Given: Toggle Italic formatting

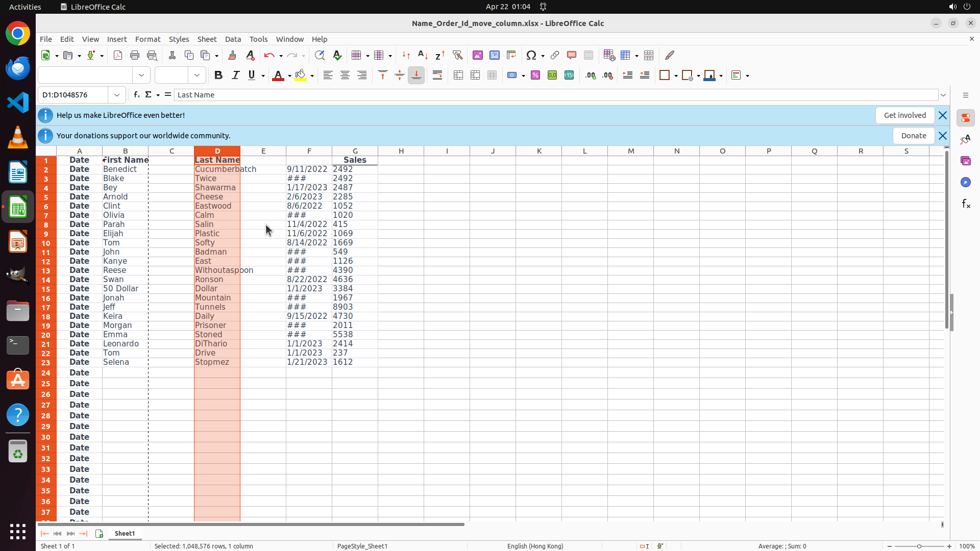Looking at the screenshot, I should [x=235, y=76].
